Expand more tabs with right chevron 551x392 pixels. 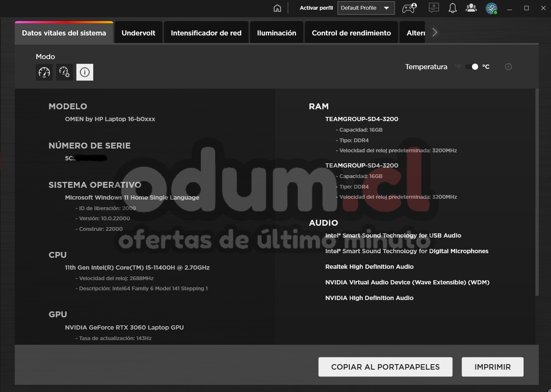435,32
